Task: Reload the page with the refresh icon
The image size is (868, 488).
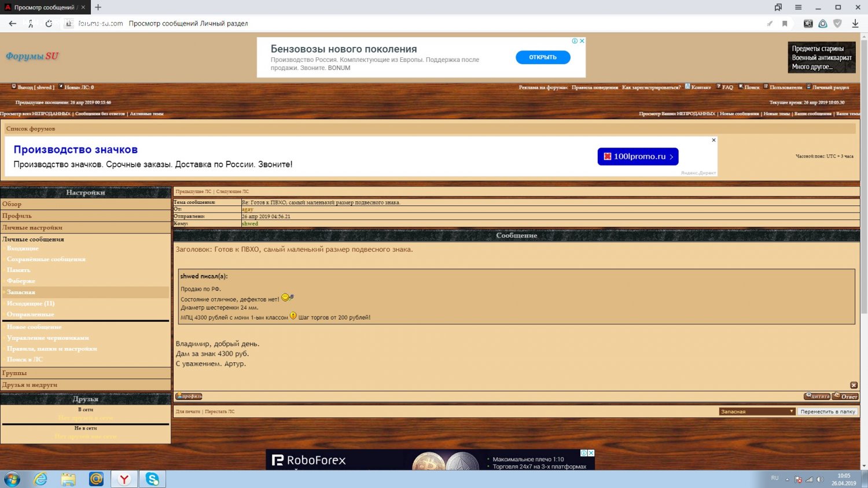Action: point(49,24)
